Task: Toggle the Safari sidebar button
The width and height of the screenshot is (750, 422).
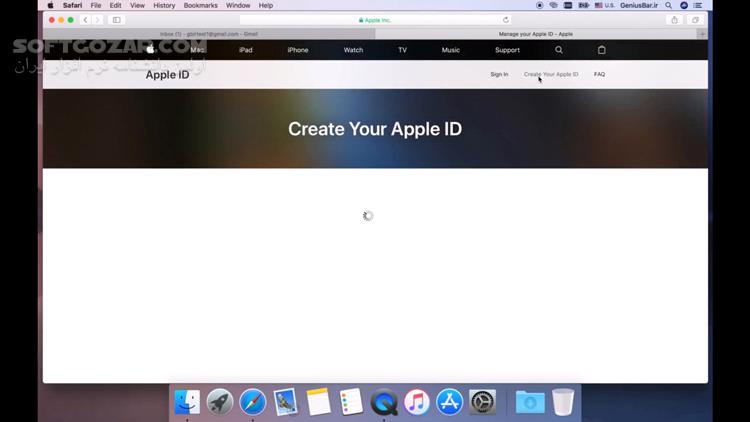Action: [x=116, y=20]
